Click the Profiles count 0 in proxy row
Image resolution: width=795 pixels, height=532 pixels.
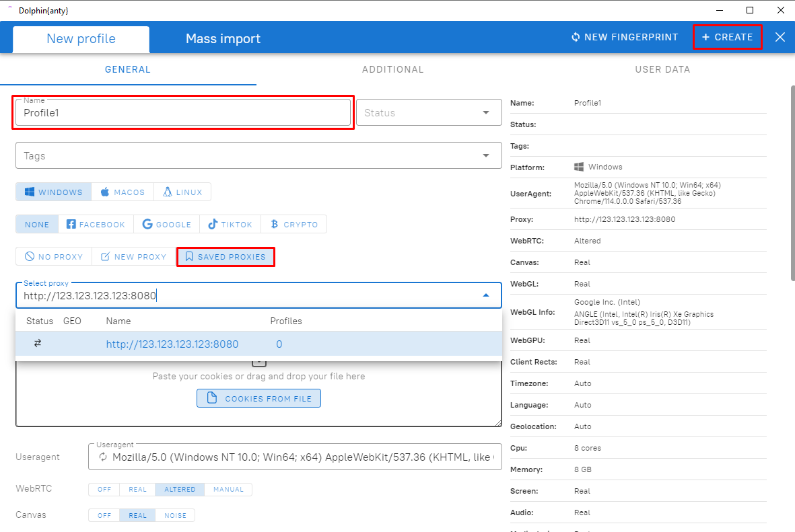click(279, 344)
